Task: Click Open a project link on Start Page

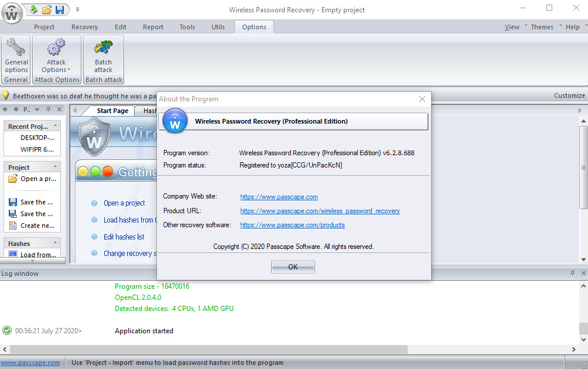Action: point(124,203)
